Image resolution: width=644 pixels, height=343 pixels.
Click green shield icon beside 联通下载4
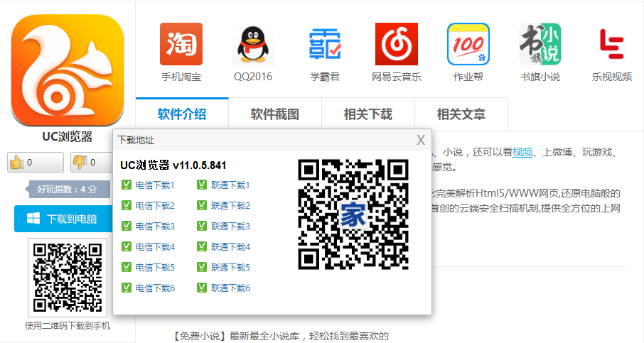pos(202,246)
